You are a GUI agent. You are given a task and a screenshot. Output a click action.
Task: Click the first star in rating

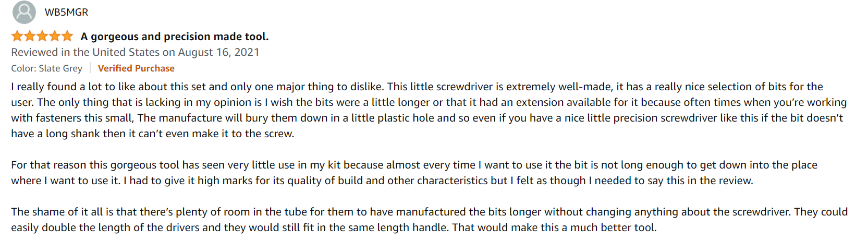pyautogui.click(x=17, y=36)
